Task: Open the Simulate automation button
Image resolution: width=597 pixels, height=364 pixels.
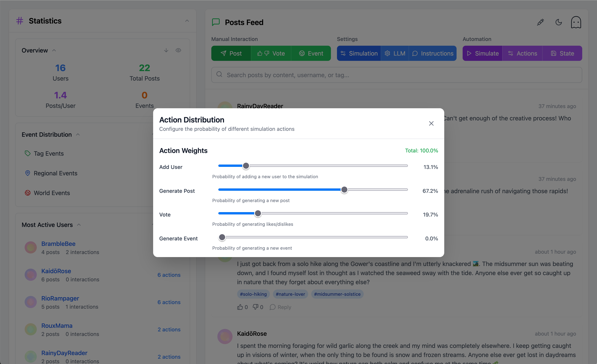Action: click(482, 53)
